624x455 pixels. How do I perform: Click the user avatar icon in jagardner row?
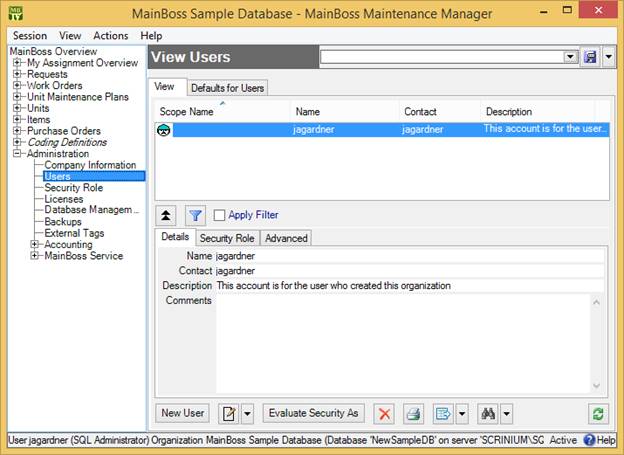pos(164,130)
